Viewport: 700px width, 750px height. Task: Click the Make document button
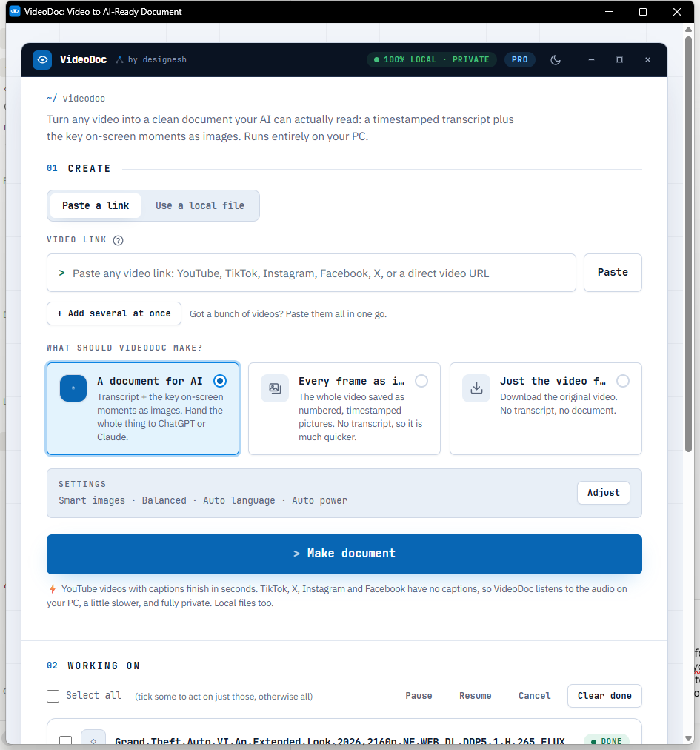point(344,554)
